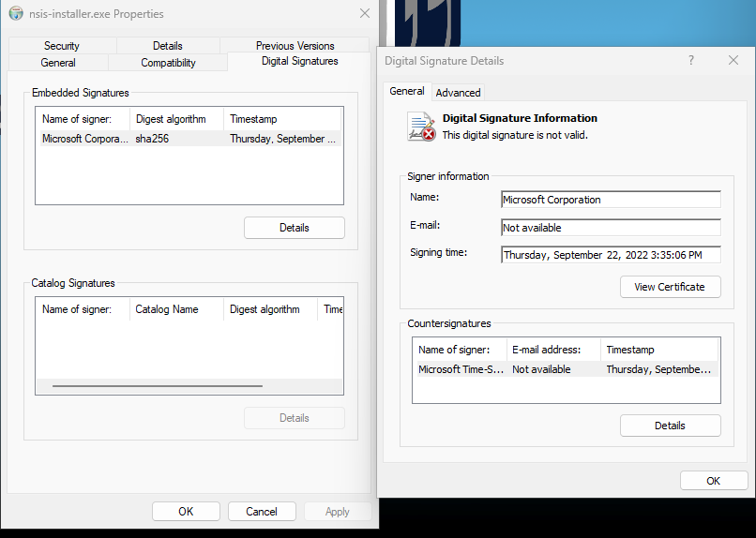Click the Thursday, September timestamp cell in Embedded Signatures
Image resolution: width=756 pixels, height=538 pixels.
pyautogui.click(x=282, y=139)
